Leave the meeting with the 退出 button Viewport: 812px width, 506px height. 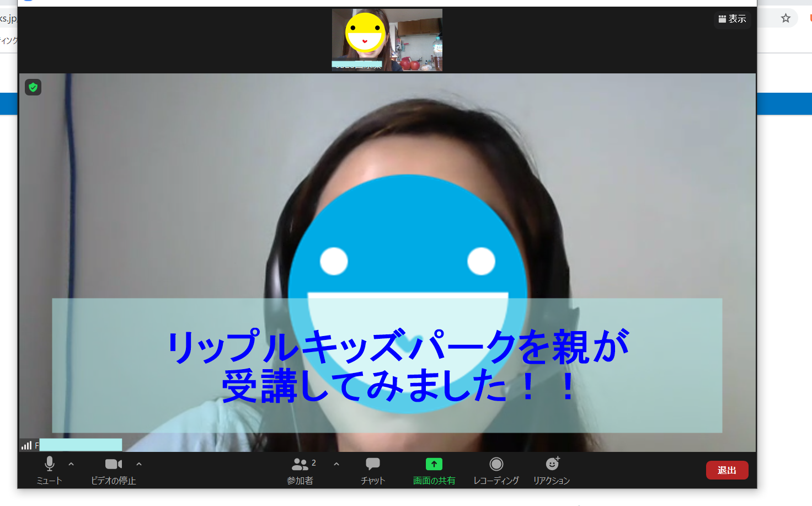(x=727, y=470)
